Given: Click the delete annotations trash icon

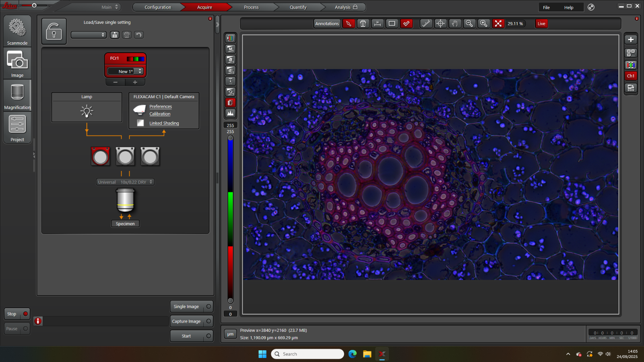Looking at the screenshot, I should (363, 24).
